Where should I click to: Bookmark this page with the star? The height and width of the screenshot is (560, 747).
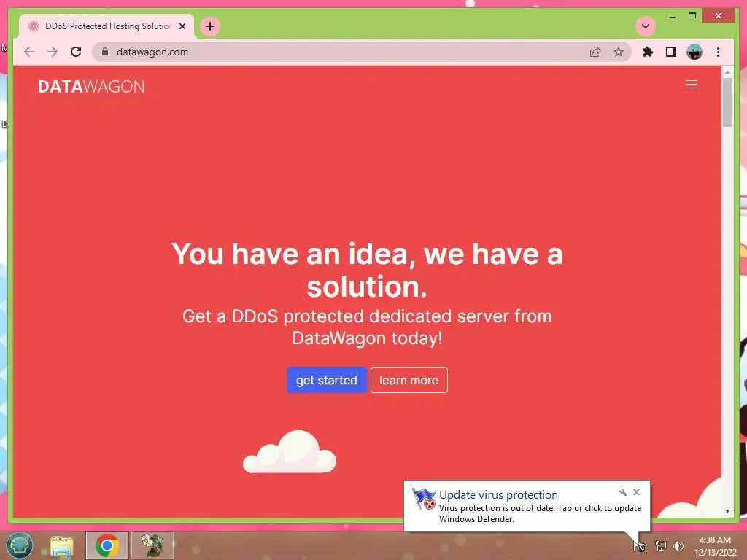click(619, 52)
